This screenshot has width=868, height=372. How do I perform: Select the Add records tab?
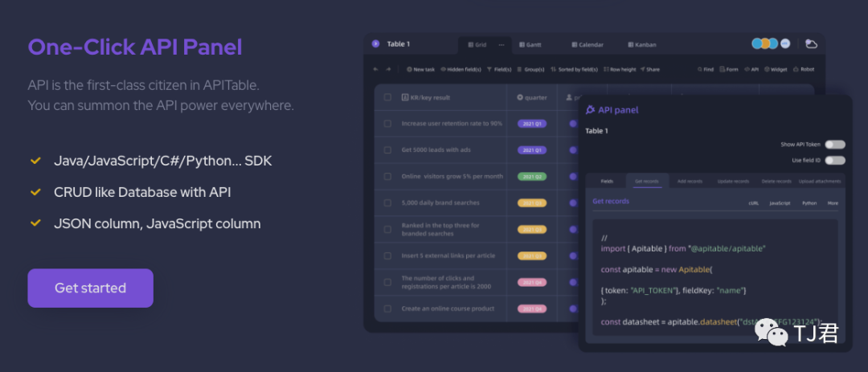pyautogui.click(x=690, y=181)
